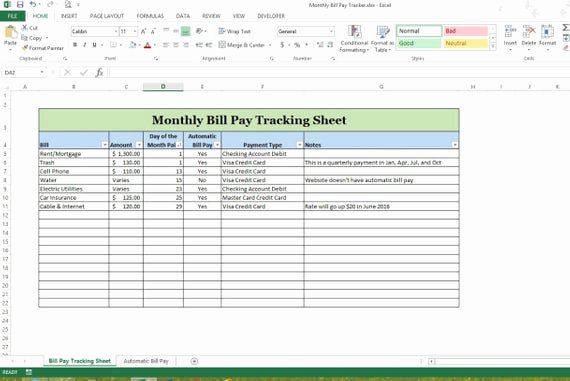Viewport: 570px width, 381px height.
Task: Open the Calibri font name dropdown
Action: [116, 32]
